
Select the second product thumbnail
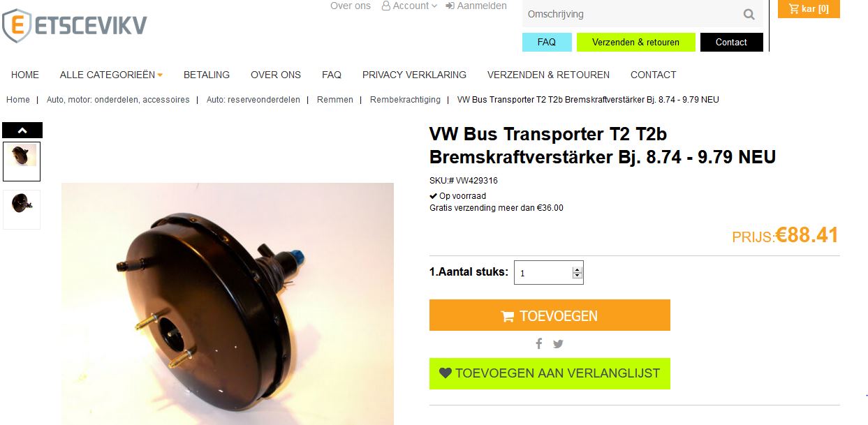coord(22,209)
